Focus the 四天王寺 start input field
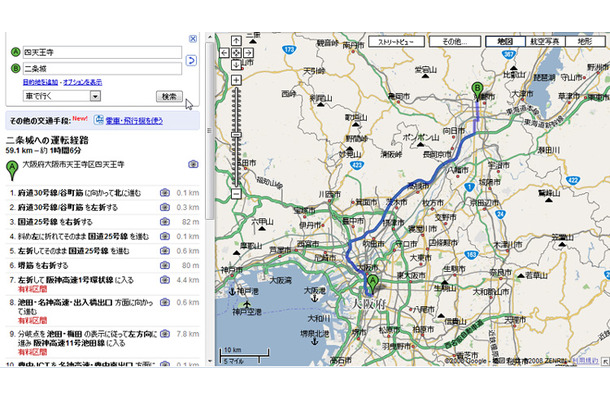This screenshot has width=610, height=400. [x=102, y=52]
